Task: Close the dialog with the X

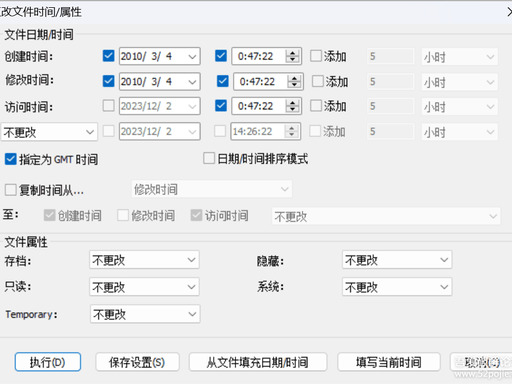Action: (509, 12)
